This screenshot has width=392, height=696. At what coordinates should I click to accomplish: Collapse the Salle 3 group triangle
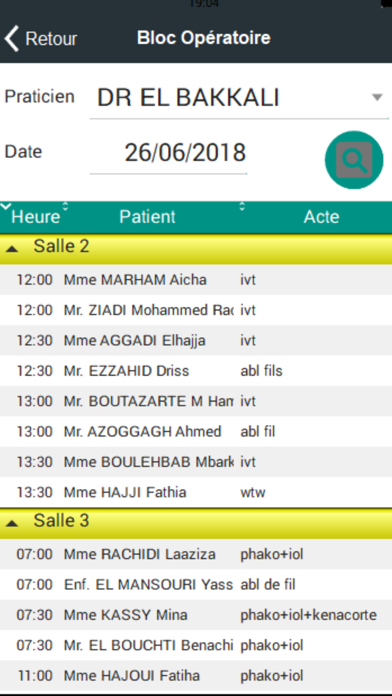coord(12,524)
